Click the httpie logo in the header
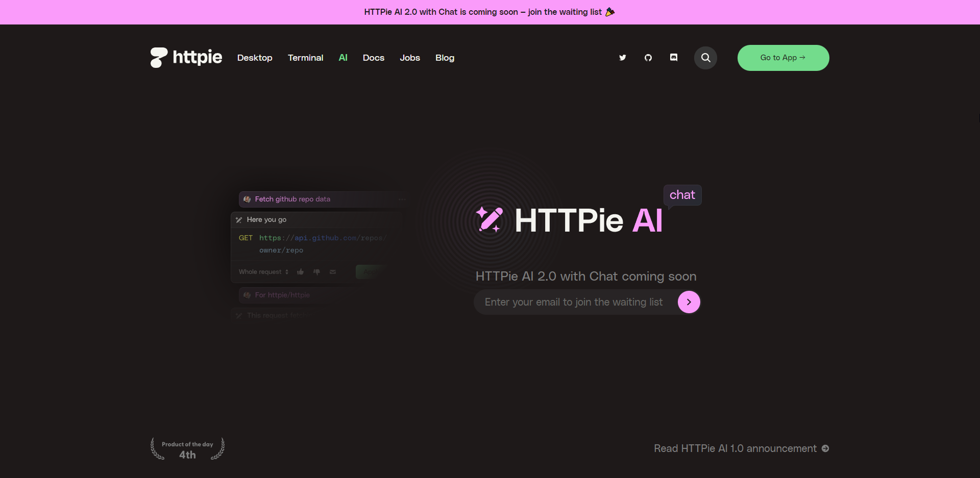The width and height of the screenshot is (980, 478). (185, 58)
